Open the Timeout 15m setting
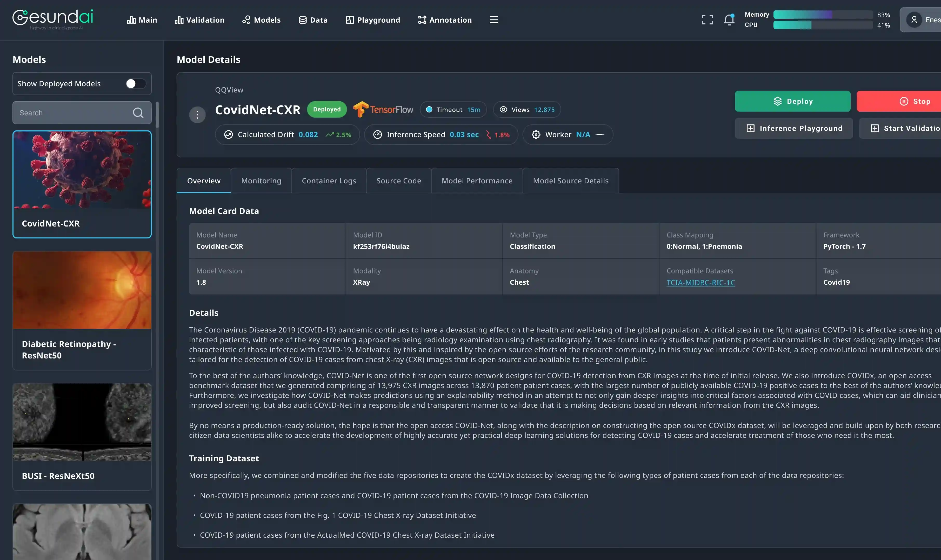 click(x=453, y=109)
